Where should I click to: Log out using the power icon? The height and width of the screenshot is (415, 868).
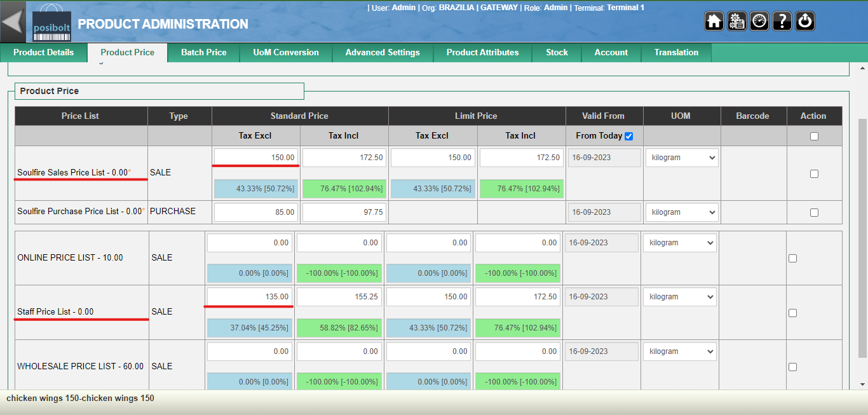click(805, 21)
